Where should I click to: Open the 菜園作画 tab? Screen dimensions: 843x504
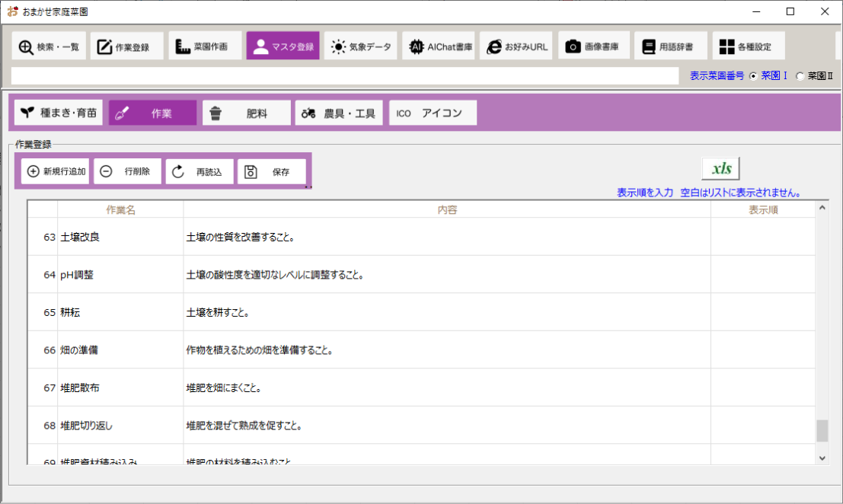(204, 46)
